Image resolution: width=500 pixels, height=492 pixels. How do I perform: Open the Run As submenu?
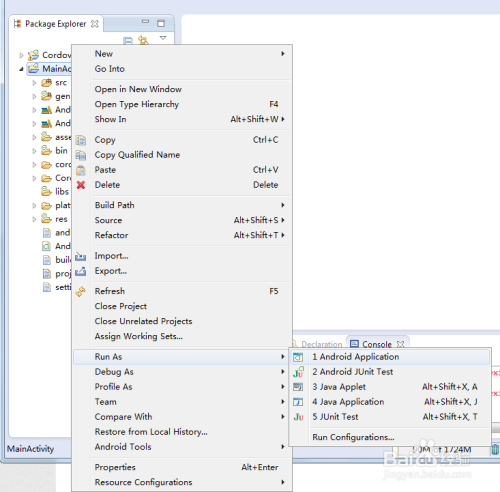(182, 357)
